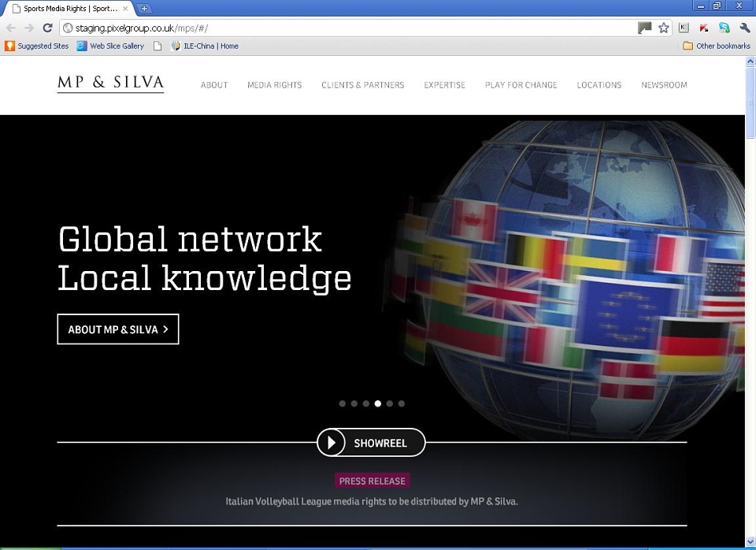756x550 pixels.
Task: Open the Expertise nav item
Action: tap(444, 85)
